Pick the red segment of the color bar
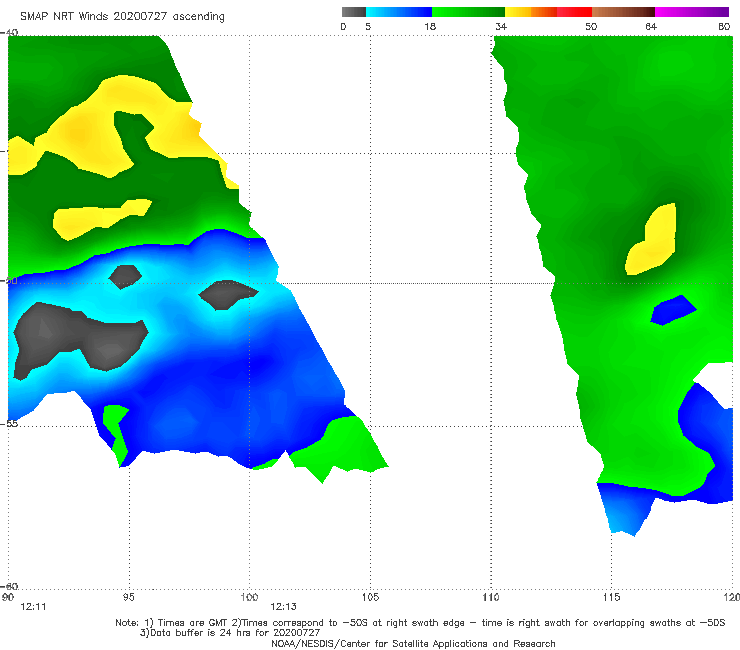Screen dimensions: 740x650 [574, 12]
